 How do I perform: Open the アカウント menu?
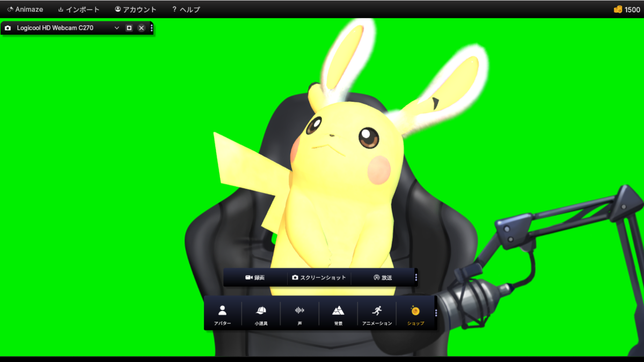[136, 10]
